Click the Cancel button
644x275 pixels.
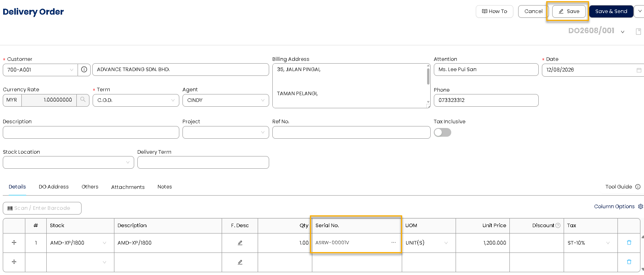pos(533,11)
